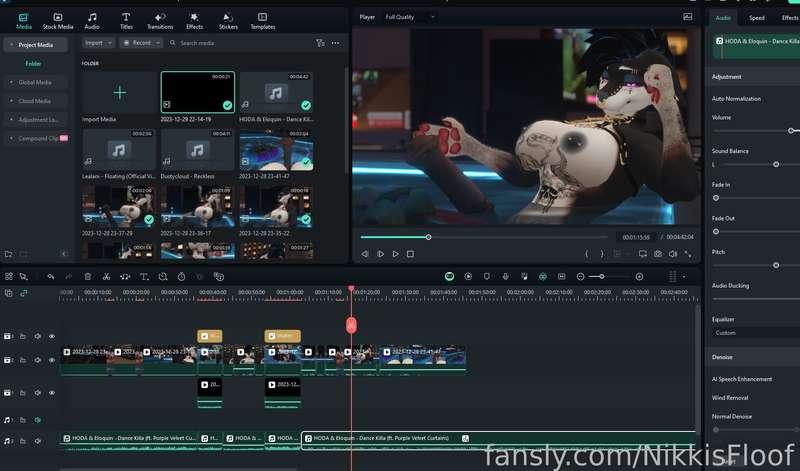Take a snapshot with the camera icon
Screen dimensions: 800x471
658,254
